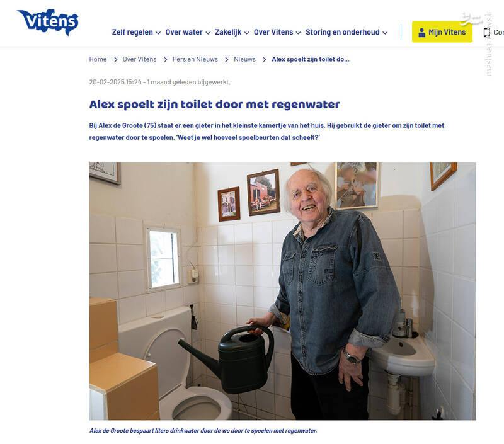The width and height of the screenshot is (504, 444).
Task: Go to Home breadcrumb link
Action: pos(98,59)
